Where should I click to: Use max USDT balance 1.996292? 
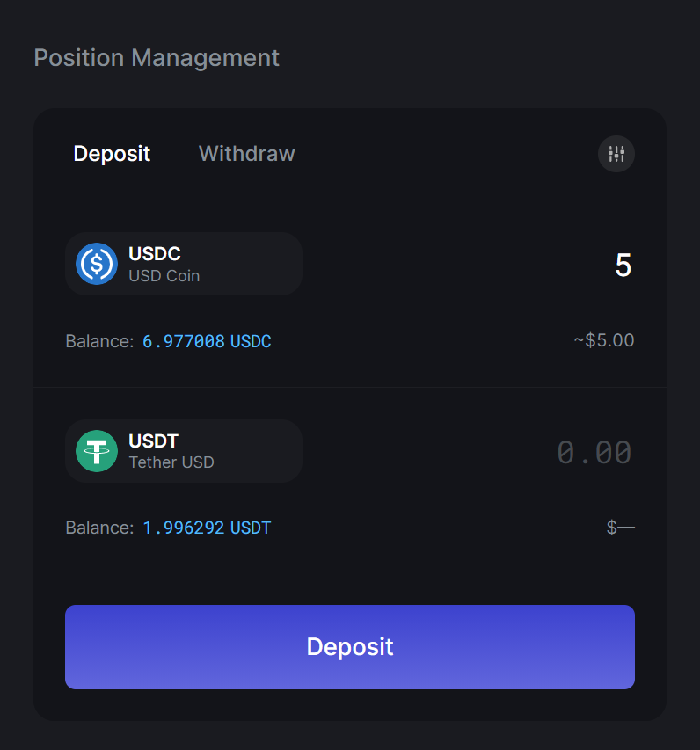[207, 528]
